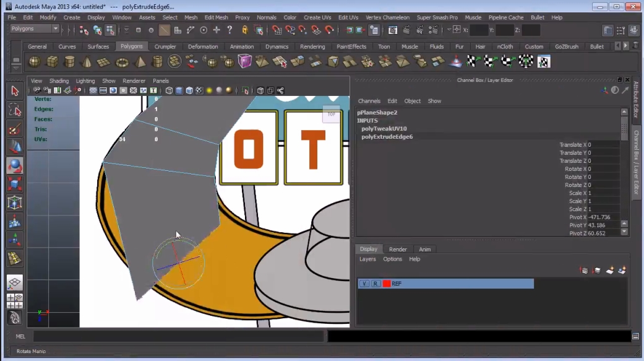Open the Edit Mesh menu

[216, 17]
